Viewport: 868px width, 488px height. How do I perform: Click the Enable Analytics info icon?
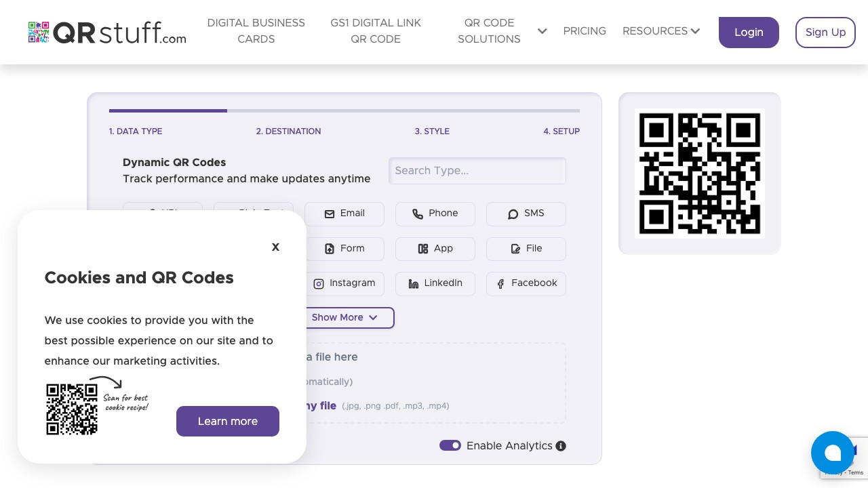pos(561,446)
